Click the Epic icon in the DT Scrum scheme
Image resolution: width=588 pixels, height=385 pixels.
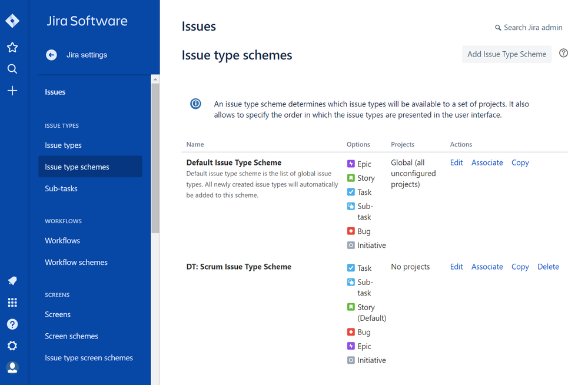(x=351, y=346)
